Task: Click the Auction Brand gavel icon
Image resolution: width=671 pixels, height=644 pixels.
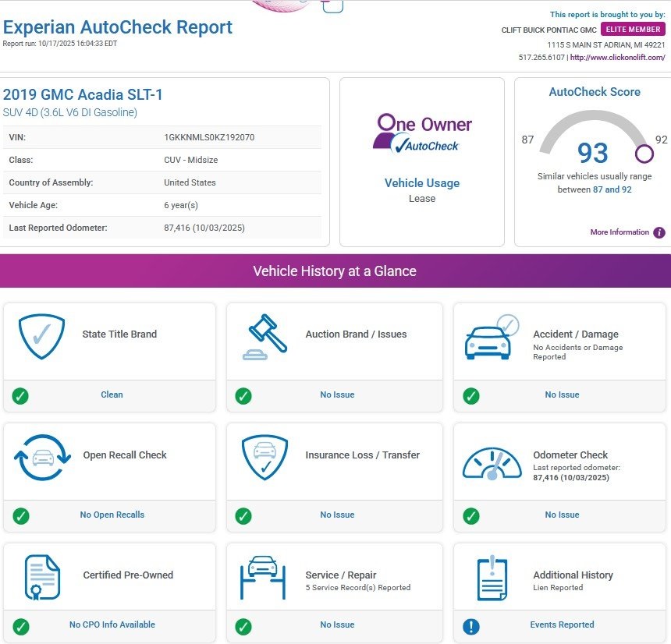Action: [264, 337]
